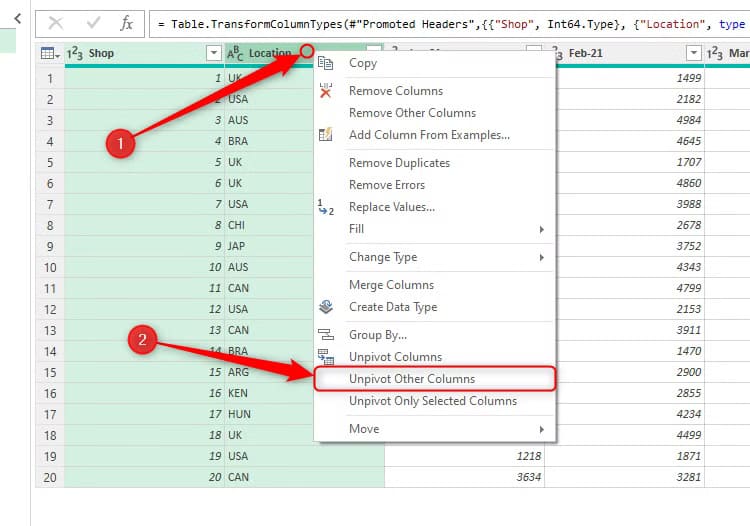
Task: Select the Location column header
Action: point(270,53)
